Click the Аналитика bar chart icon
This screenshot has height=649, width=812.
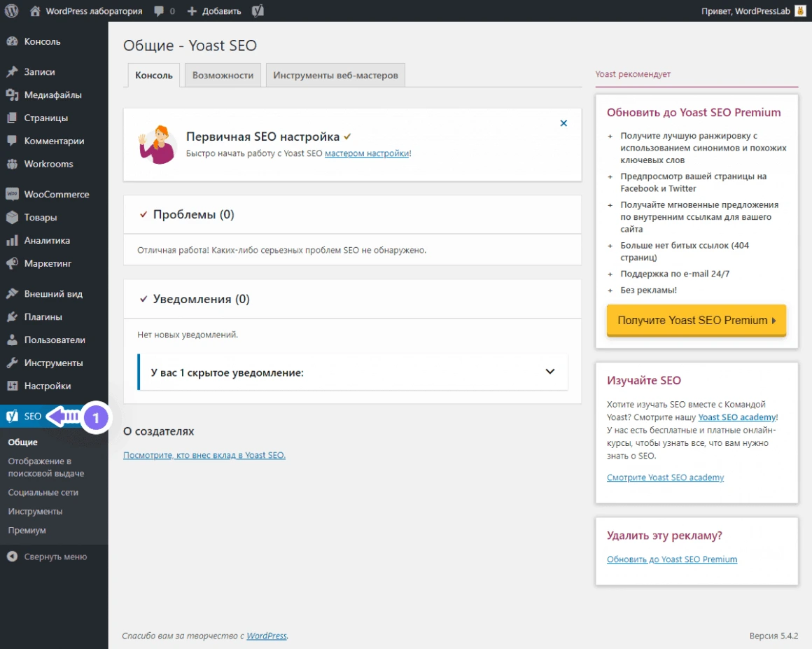coord(12,240)
